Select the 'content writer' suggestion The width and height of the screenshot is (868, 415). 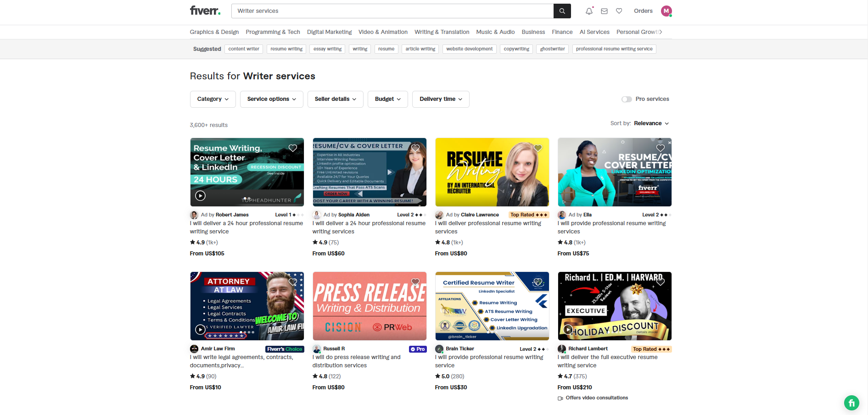point(244,49)
